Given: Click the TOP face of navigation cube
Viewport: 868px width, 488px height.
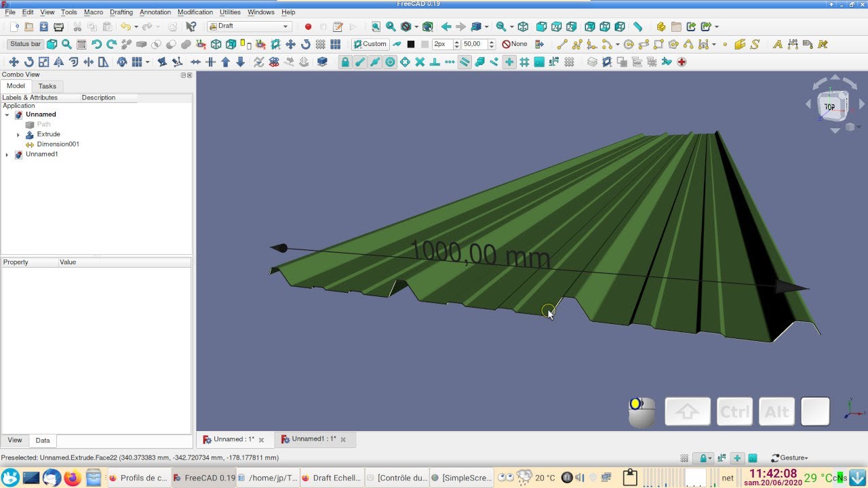Looking at the screenshot, I should click(830, 107).
